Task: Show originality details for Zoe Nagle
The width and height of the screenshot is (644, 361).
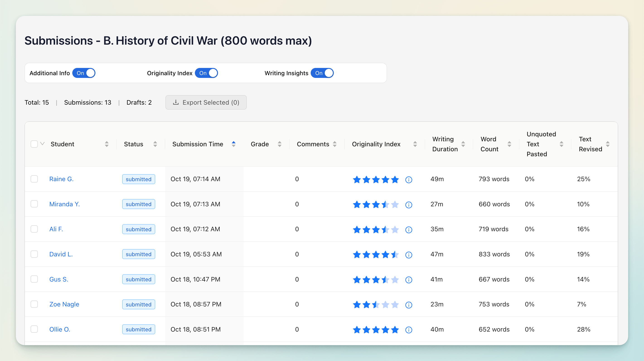Action: click(x=409, y=305)
